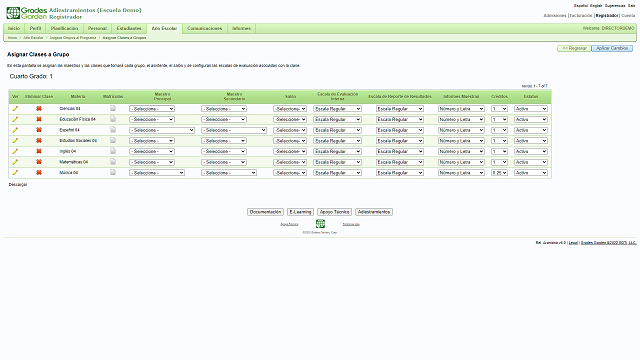Edit Educación Física 04 using the pencil icon

pos(15,119)
